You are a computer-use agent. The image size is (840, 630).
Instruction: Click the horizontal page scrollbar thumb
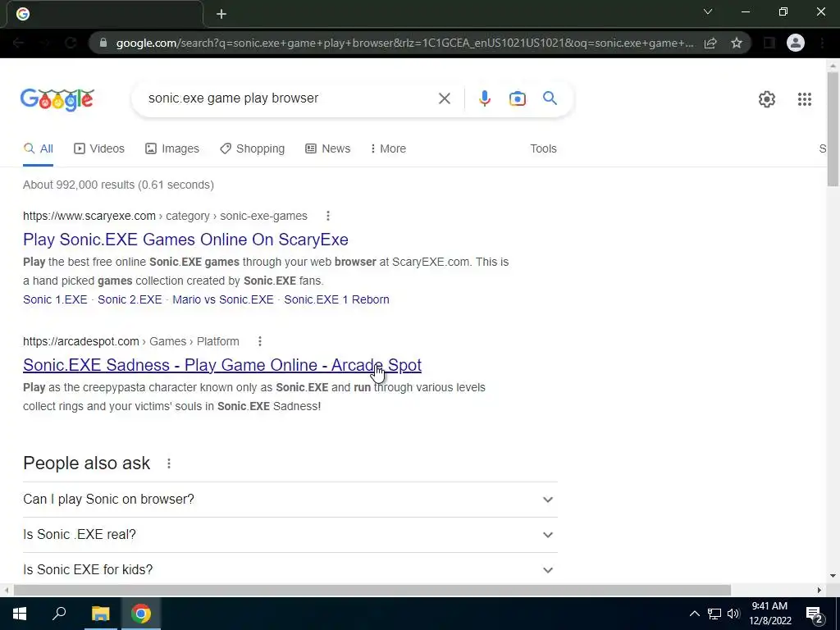tap(372, 590)
